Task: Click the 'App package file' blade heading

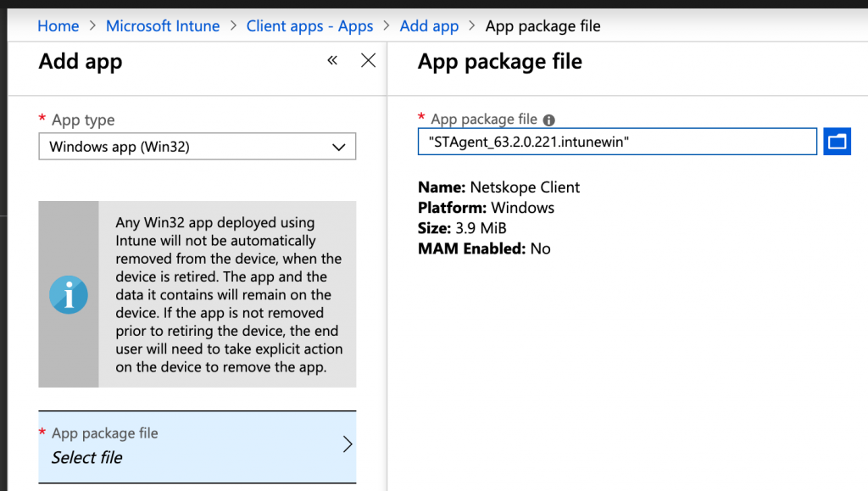Action: 500,62
